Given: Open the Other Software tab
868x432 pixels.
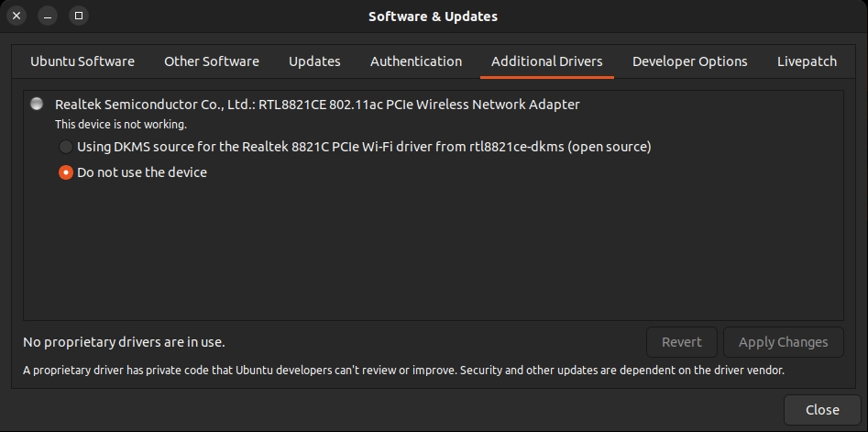Looking at the screenshot, I should 212,61.
